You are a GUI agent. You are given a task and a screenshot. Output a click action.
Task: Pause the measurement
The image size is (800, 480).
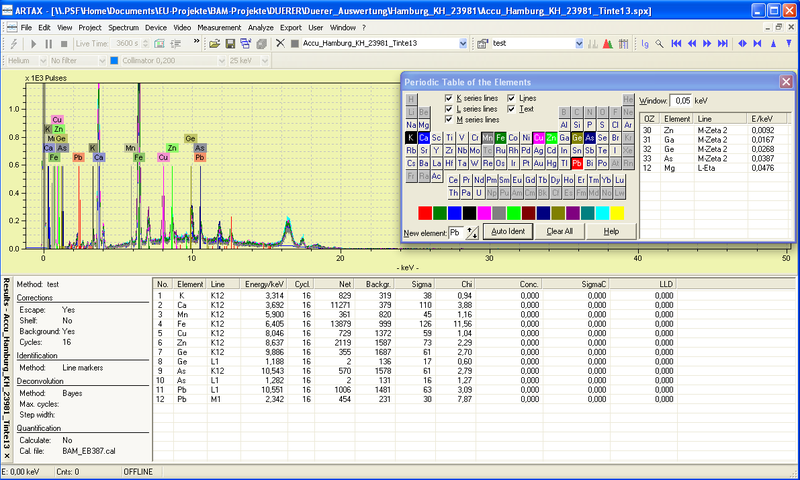coord(48,44)
